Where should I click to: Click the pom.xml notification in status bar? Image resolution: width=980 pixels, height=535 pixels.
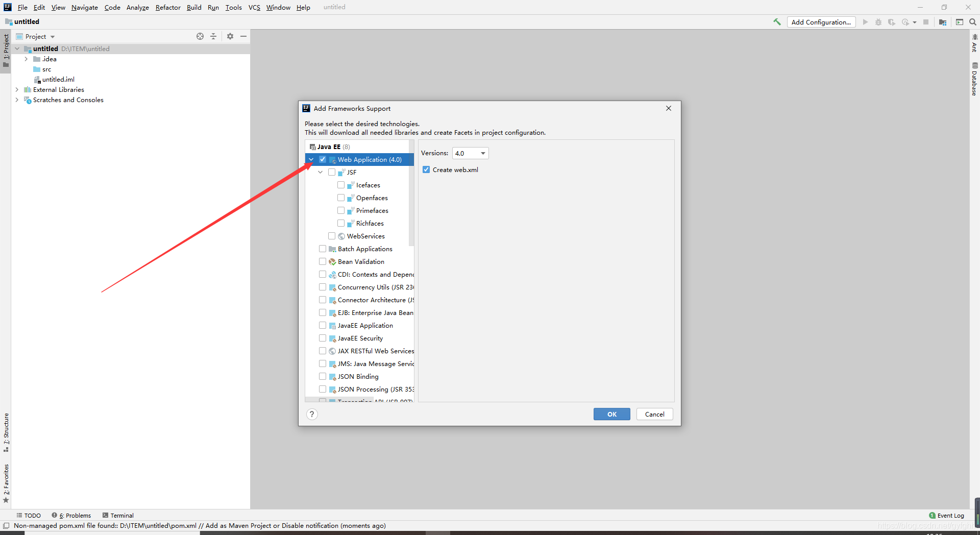point(200,525)
